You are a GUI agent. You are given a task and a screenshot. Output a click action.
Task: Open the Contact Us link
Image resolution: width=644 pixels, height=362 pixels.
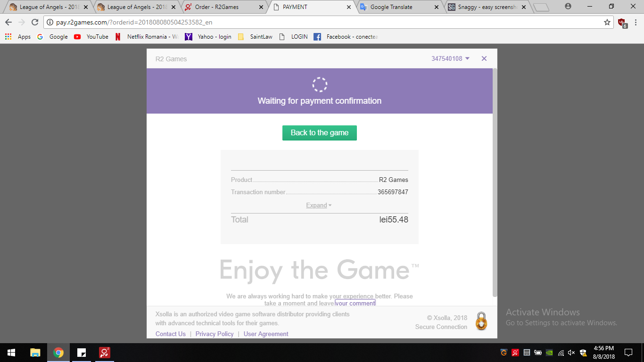[171, 334]
